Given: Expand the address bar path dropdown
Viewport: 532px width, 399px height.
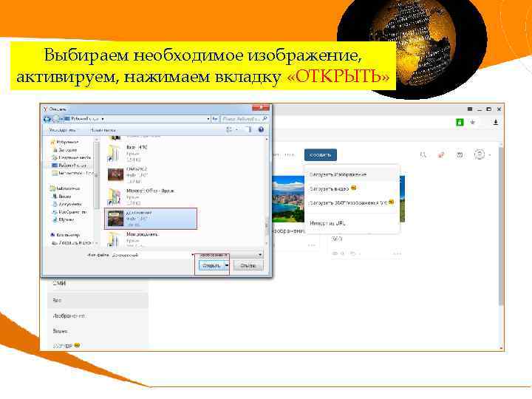Looking at the screenshot, I should coord(208,119).
